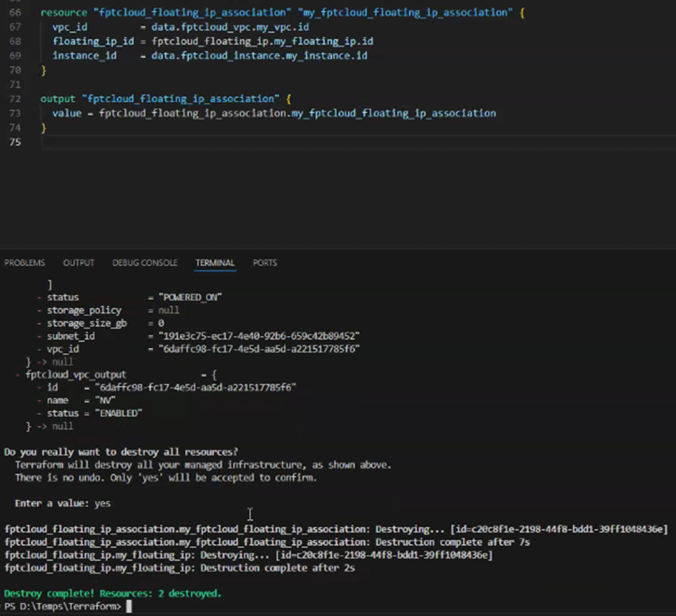Click the vpc_id attribute on editor line 67
Screen dimensions: 676x616
pyautogui.click(x=70, y=27)
